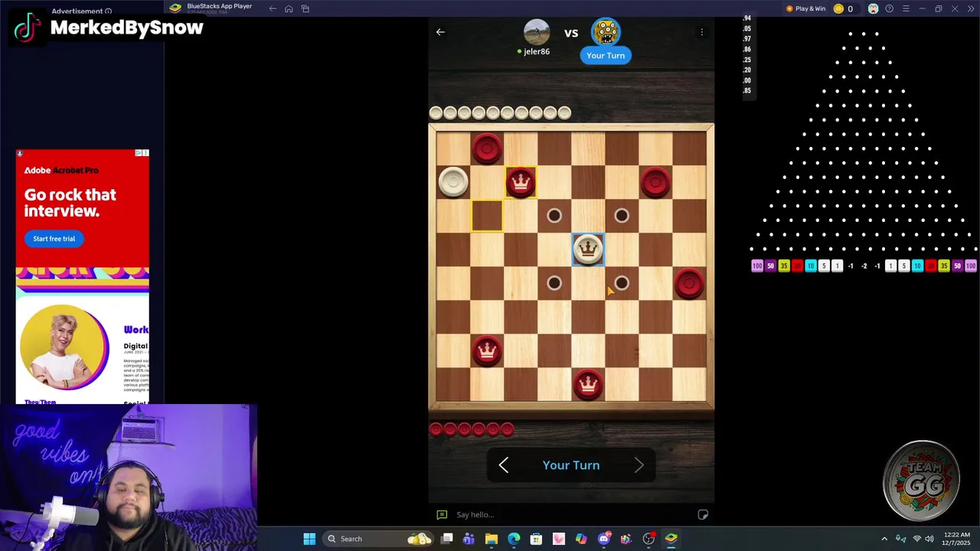Screen dimensions: 980x551
Task: Click your own player avatar above Your Turn
Action: pos(606,32)
